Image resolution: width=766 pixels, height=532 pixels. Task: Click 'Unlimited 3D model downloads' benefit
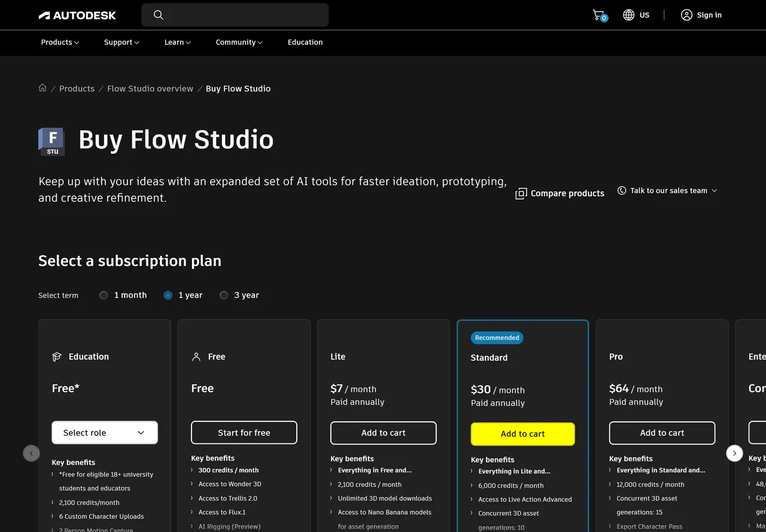(x=385, y=498)
